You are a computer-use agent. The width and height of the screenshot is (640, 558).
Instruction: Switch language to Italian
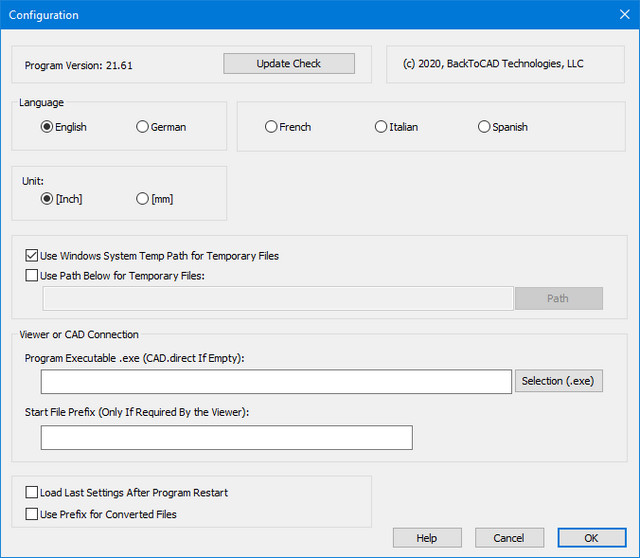[381, 127]
